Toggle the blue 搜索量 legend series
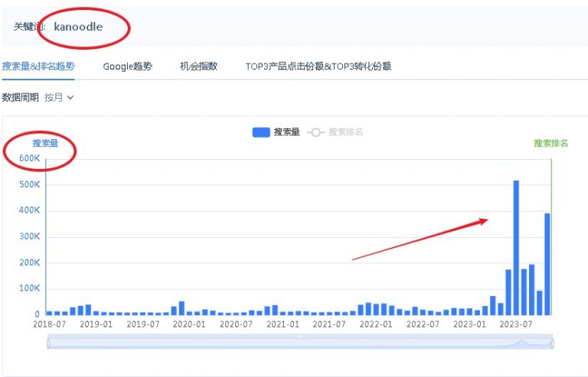 point(276,132)
